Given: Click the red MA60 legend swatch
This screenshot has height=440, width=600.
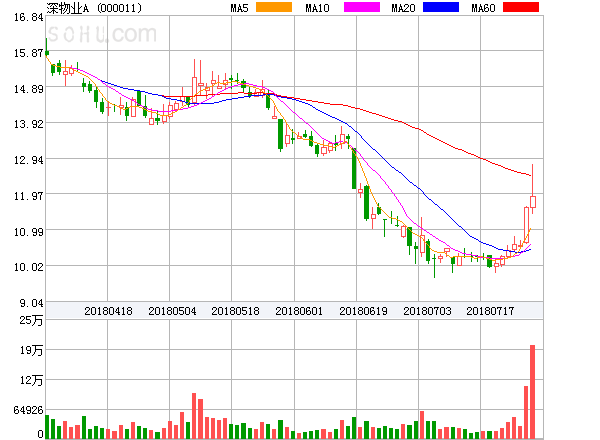Looking at the screenshot, I should tap(521, 7).
